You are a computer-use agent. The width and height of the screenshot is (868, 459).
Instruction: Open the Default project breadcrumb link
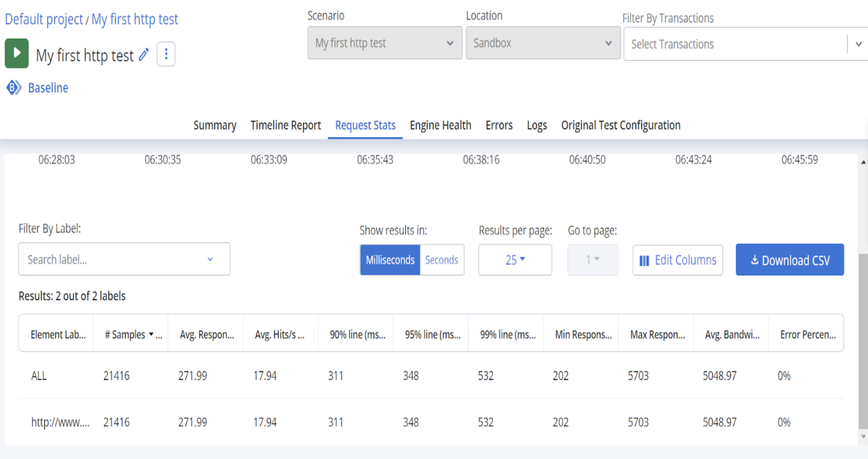pyautogui.click(x=44, y=19)
